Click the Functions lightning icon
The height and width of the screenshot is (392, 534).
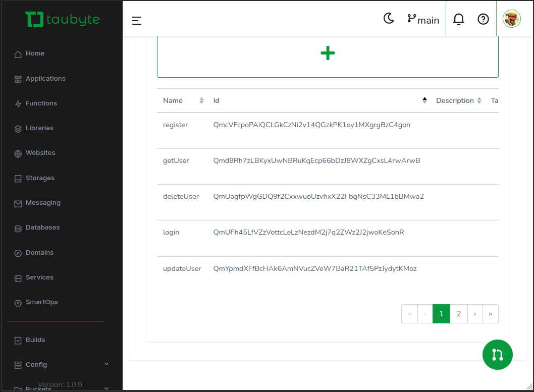(x=18, y=104)
